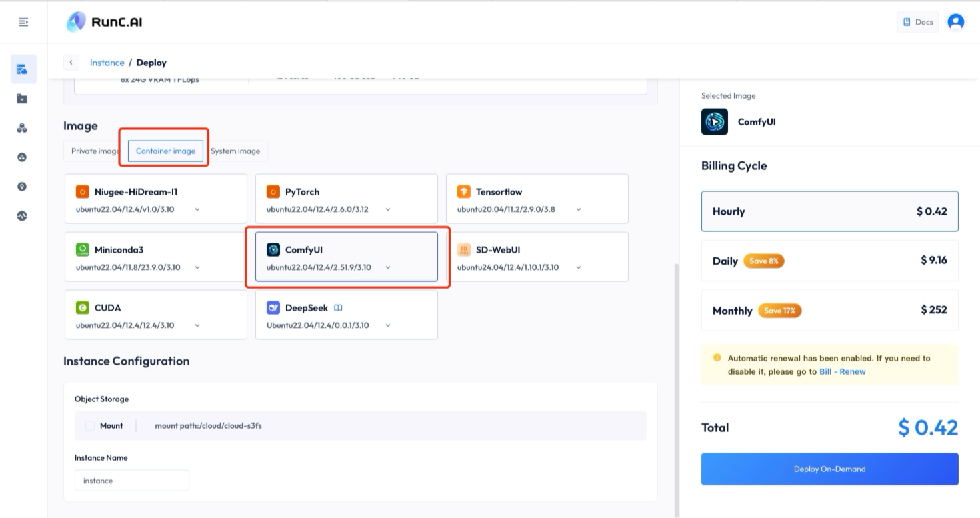Open the DeepSeek documentation book icon

338,308
